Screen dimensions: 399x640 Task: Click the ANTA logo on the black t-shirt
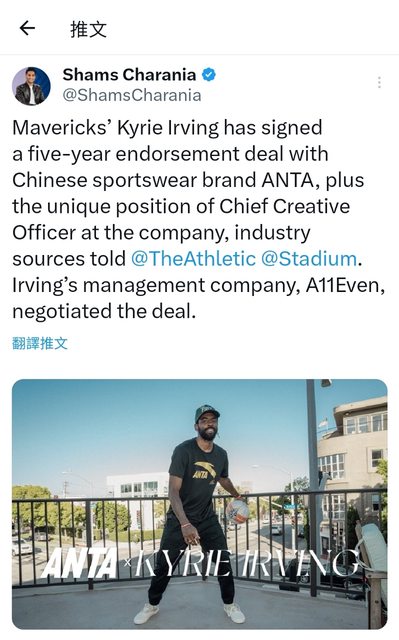(204, 470)
